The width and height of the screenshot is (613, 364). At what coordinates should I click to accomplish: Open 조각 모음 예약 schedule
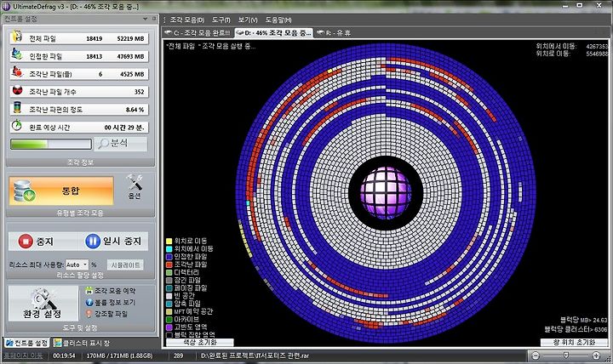point(111,291)
